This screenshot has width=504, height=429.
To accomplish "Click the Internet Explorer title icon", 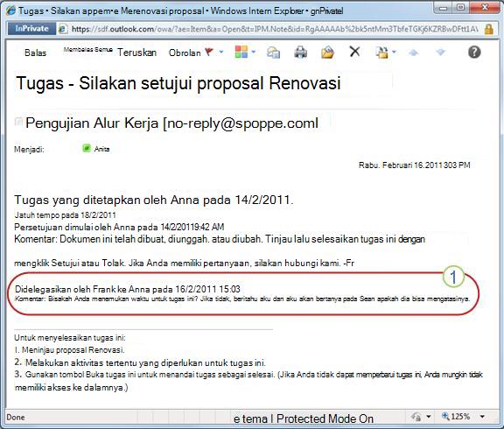I will click(x=10, y=11).
